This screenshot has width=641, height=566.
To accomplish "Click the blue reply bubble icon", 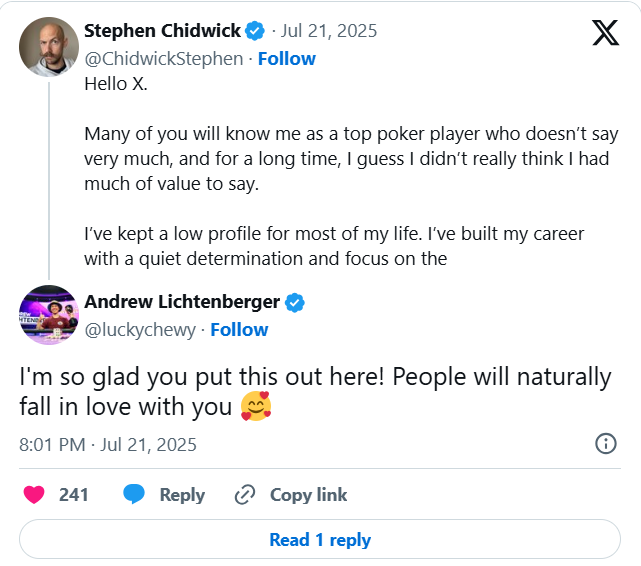I will coord(135,494).
